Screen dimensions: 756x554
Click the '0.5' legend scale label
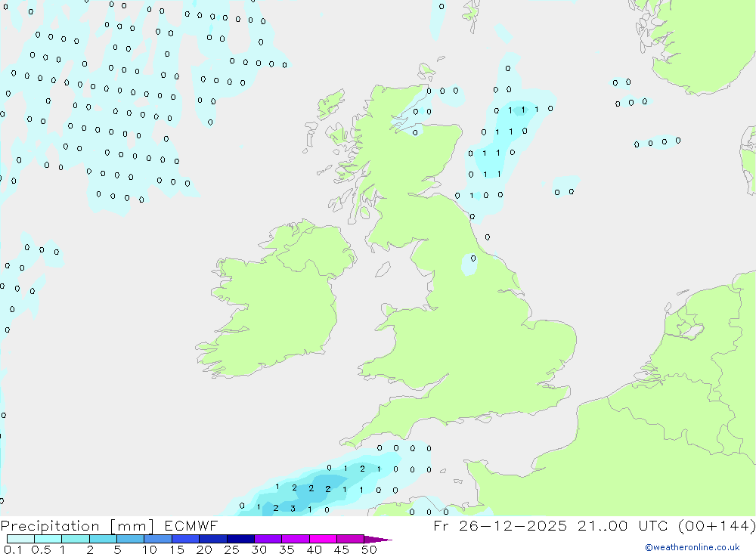(41, 549)
